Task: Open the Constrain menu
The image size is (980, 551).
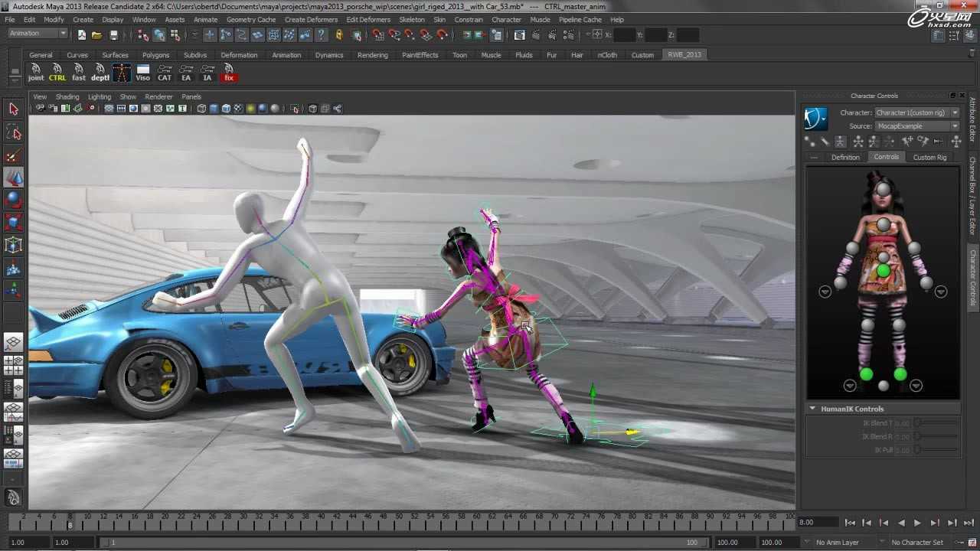Action: [x=469, y=19]
